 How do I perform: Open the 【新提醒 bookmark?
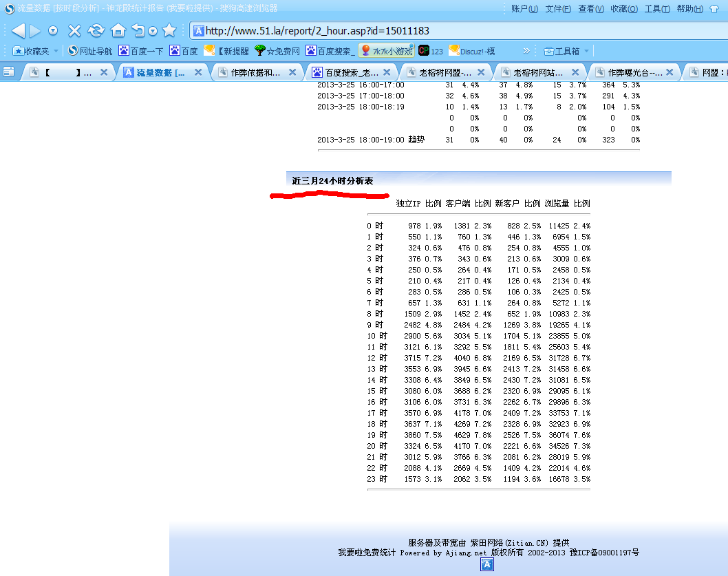tap(226, 51)
